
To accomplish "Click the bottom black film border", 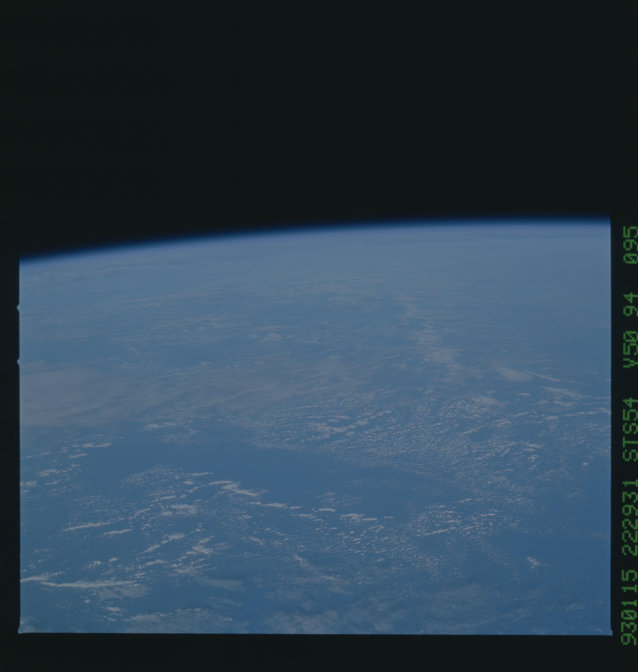I will tap(306, 657).
